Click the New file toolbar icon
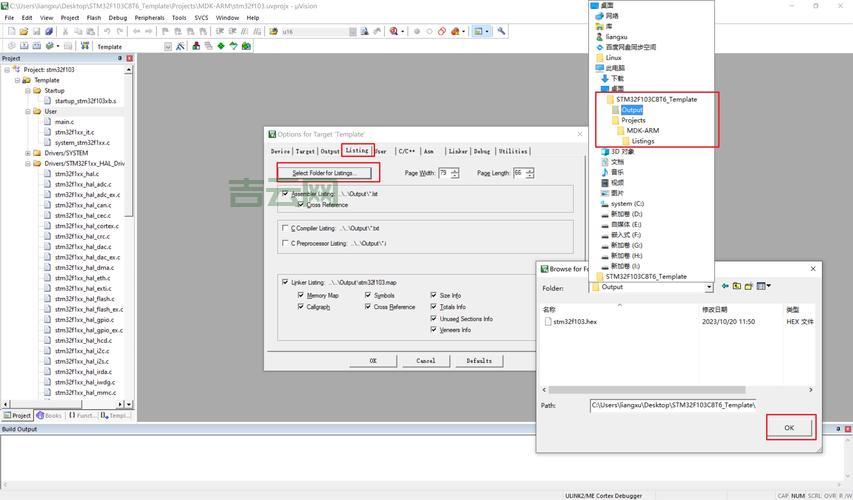 point(11,32)
